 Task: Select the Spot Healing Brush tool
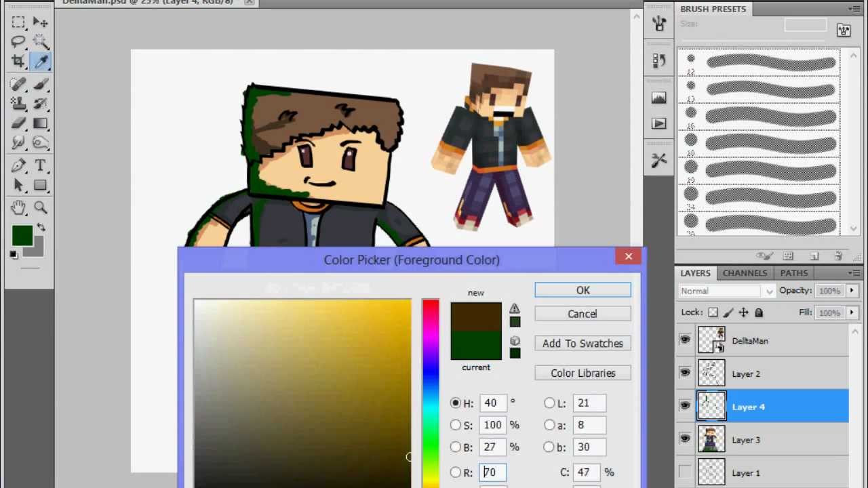click(x=18, y=84)
